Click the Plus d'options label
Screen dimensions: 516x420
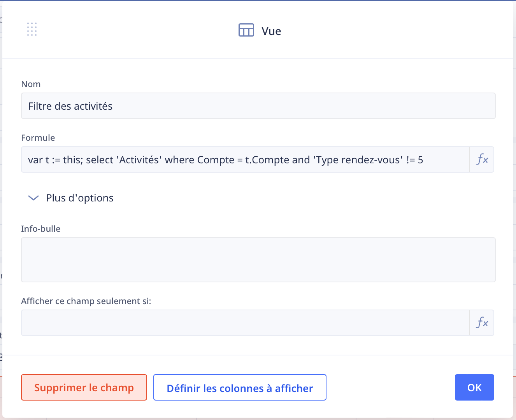(80, 198)
